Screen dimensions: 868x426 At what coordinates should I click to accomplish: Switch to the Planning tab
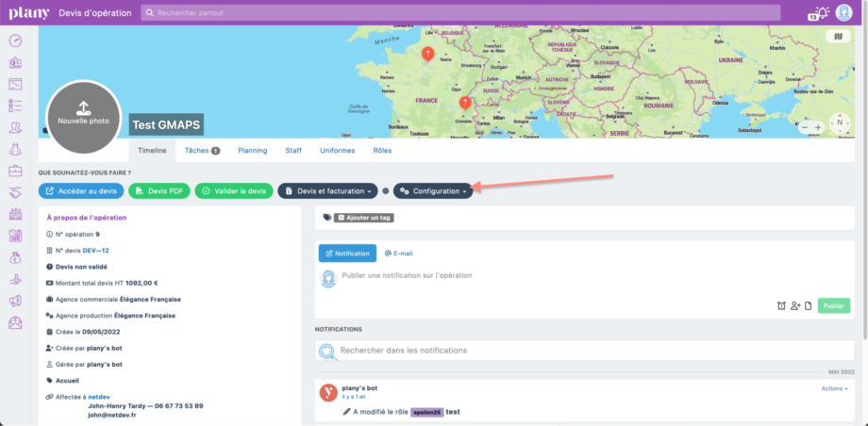click(x=252, y=150)
